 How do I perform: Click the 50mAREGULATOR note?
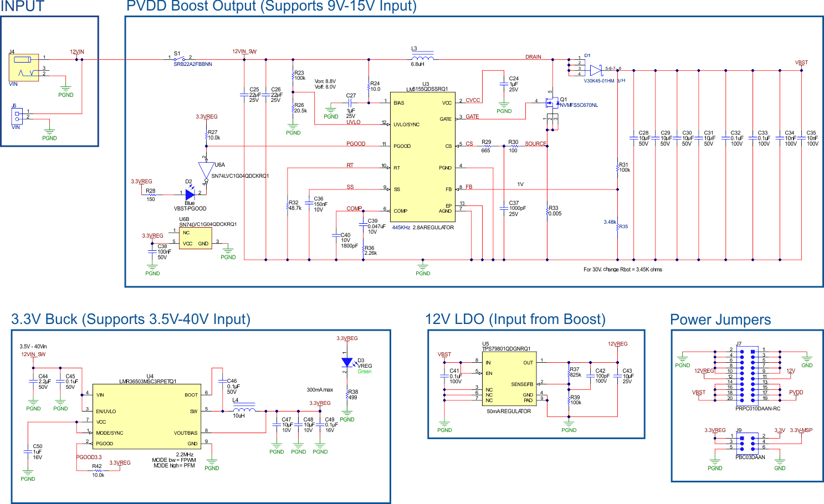pos(509,412)
